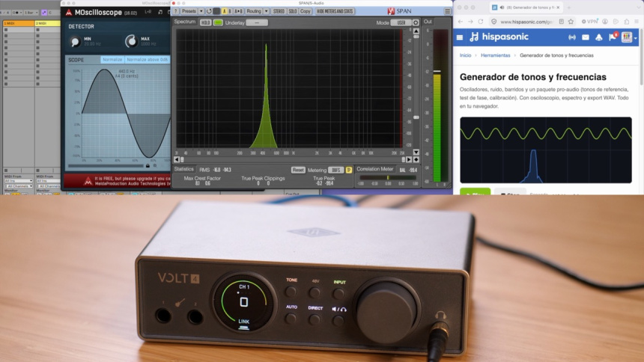644x362 pixels.
Task: Open the hispasonic site hamburger menu
Action: (x=460, y=37)
